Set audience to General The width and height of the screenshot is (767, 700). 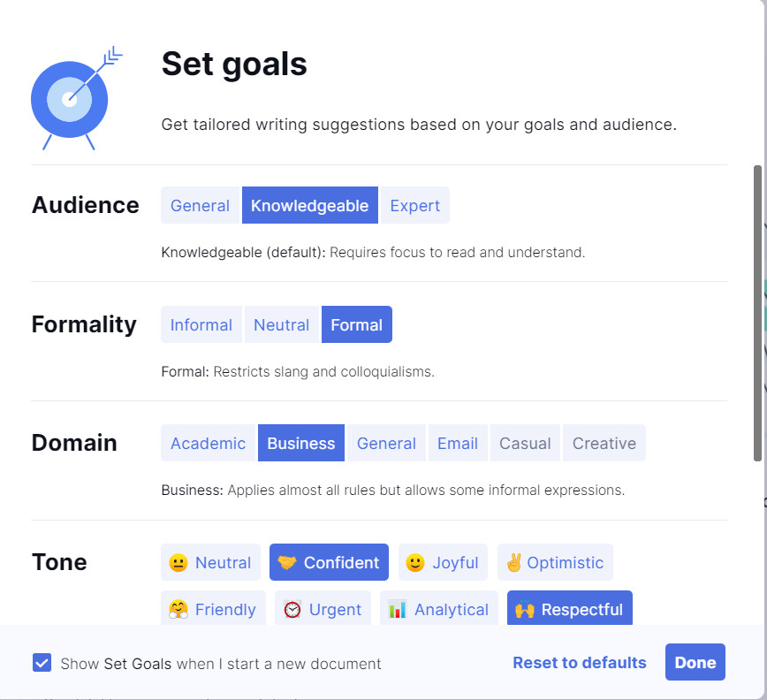pos(200,205)
